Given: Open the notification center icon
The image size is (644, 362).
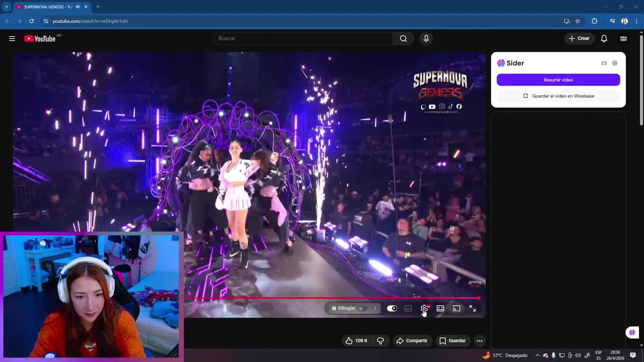Looking at the screenshot, I should 633,355.
